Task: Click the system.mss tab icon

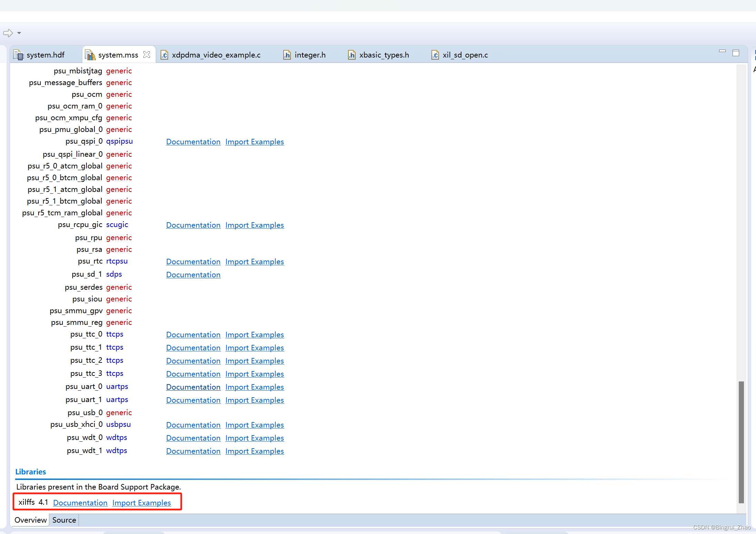Action: click(x=90, y=55)
